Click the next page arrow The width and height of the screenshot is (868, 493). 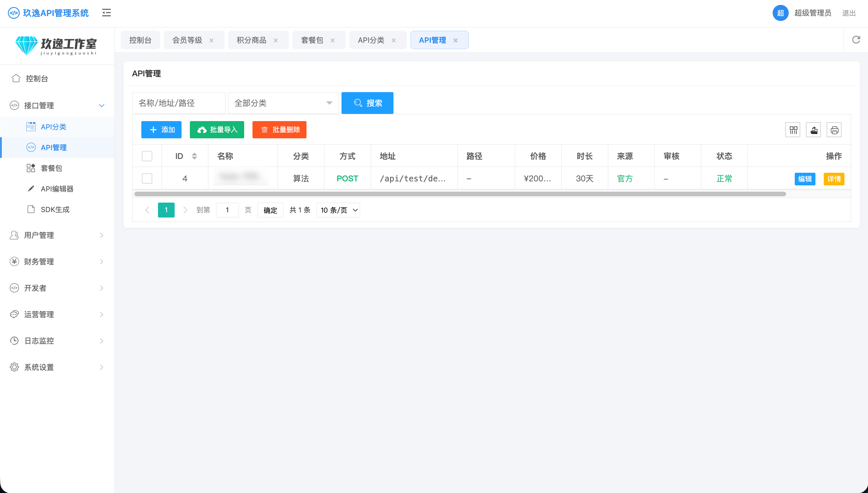(185, 210)
